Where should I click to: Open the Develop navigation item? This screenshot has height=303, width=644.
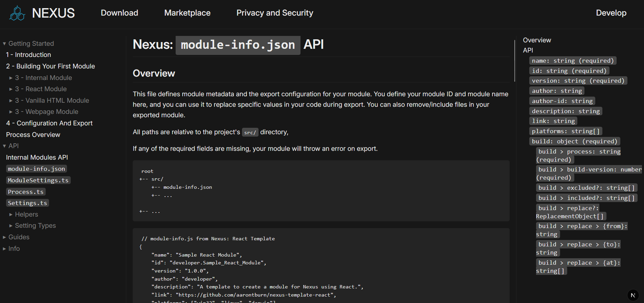[611, 13]
